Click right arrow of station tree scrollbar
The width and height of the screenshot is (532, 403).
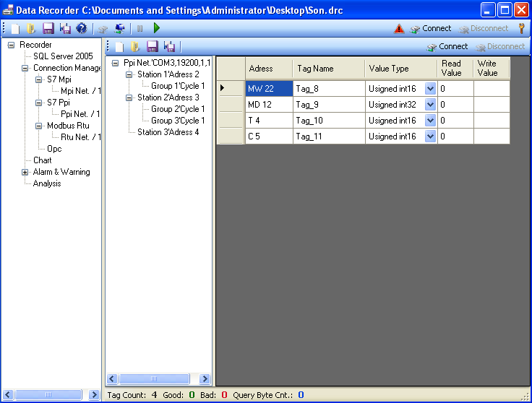tap(205, 378)
